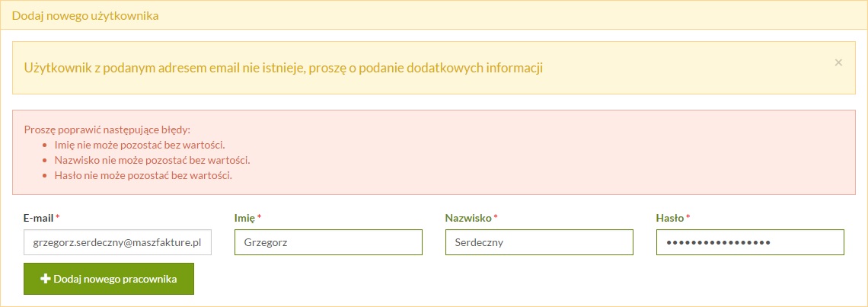This screenshot has width=868, height=307.
Task: Select the Hasło nie może pozostać error line
Action: (x=143, y=176)
